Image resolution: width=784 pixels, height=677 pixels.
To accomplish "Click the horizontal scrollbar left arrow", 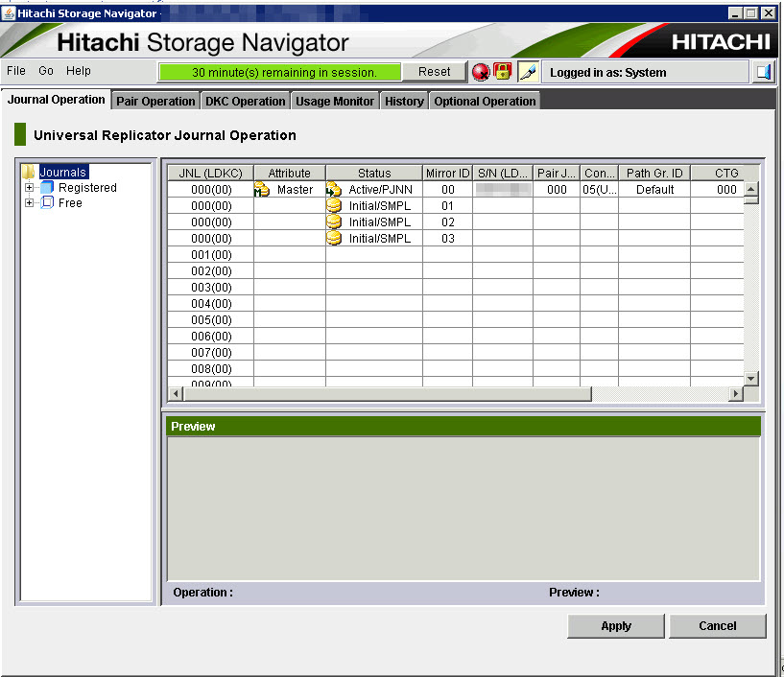I will point(175,394).
